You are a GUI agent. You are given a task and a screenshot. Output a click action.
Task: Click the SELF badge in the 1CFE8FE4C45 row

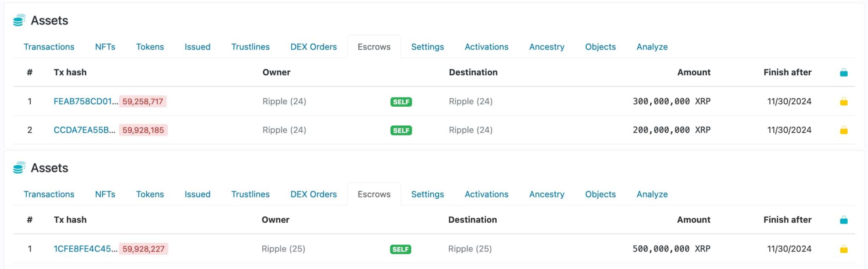[x=401, y=249]
